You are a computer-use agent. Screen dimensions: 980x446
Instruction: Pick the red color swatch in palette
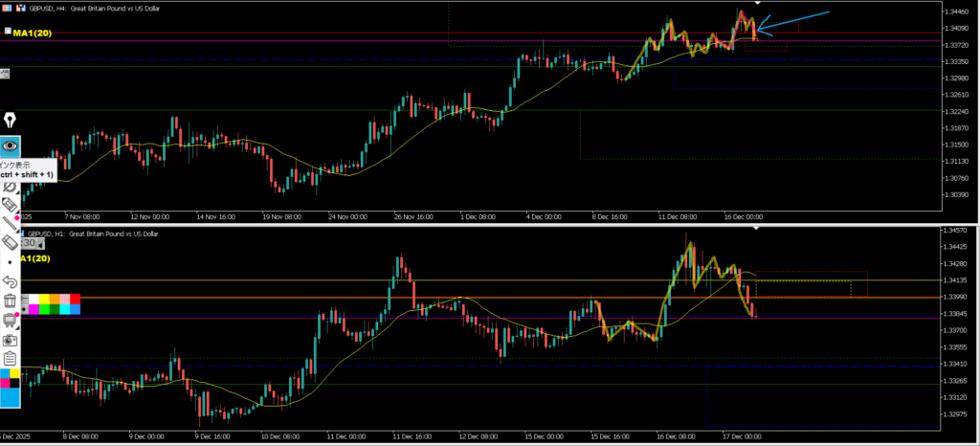point(75,299)
